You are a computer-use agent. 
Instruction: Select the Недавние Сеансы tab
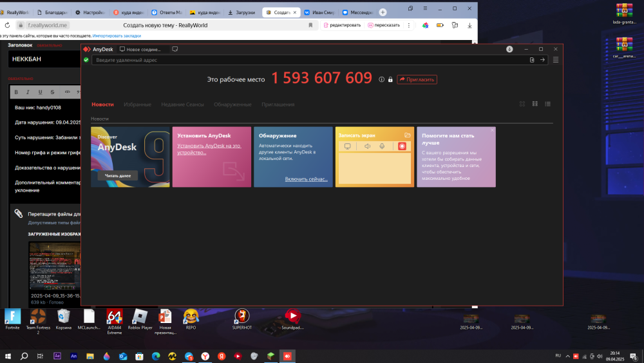click(x=182, y=104)
